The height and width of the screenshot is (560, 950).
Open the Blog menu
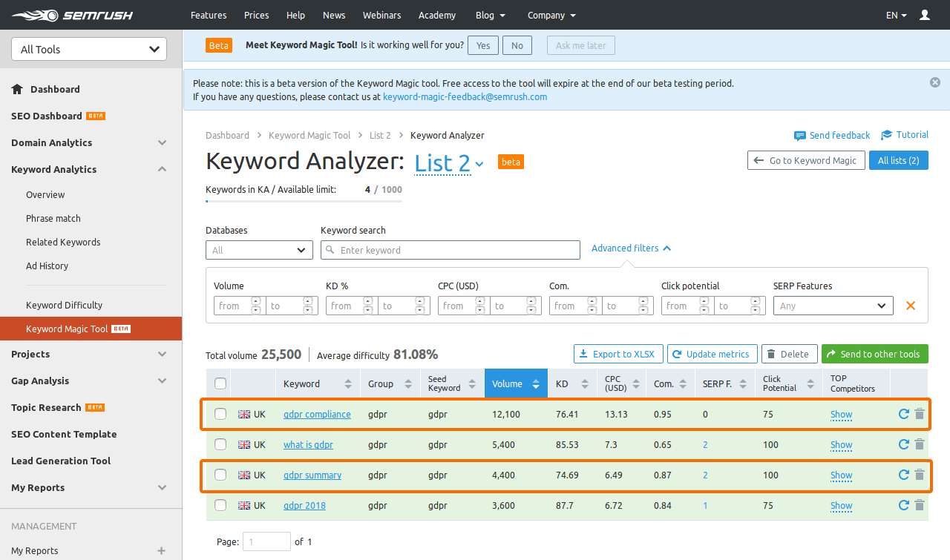coord(491,15)
